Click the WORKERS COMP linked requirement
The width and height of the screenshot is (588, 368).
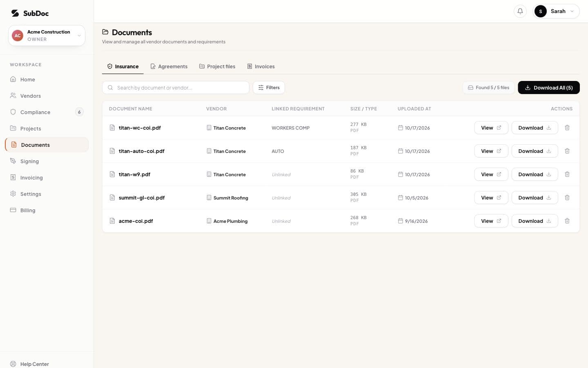coord(291,128)
